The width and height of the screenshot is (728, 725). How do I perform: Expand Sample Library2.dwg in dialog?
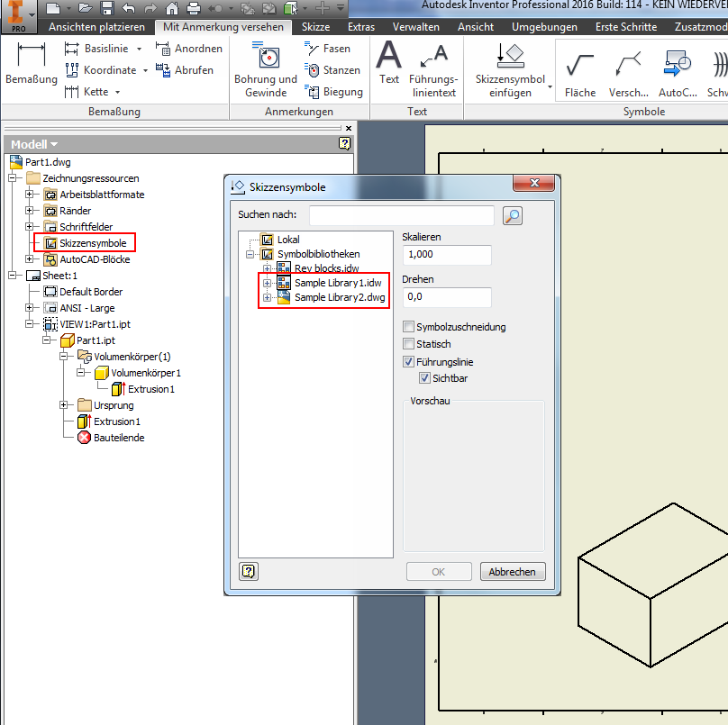[x=267, y=297]
